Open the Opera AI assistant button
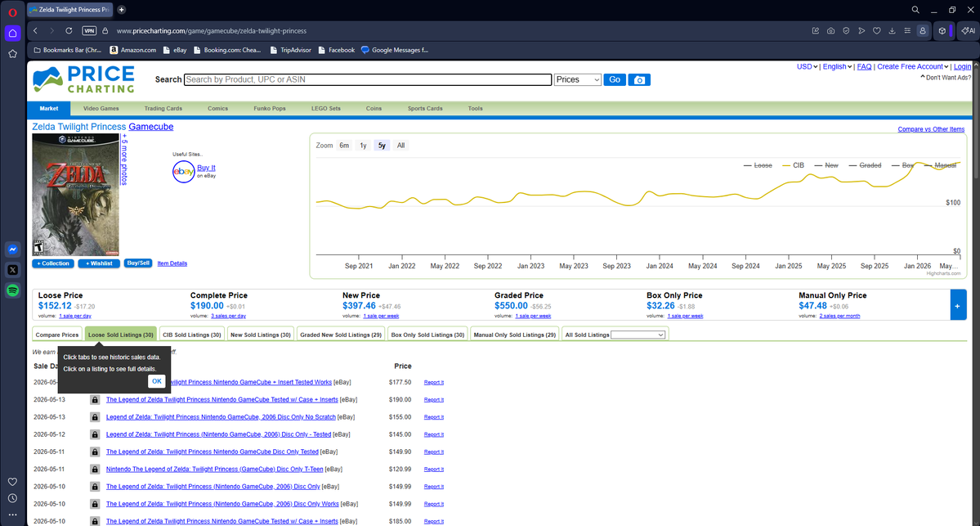Image resolution: width=980 pixels, height=526 pixels. click(969, 30)
